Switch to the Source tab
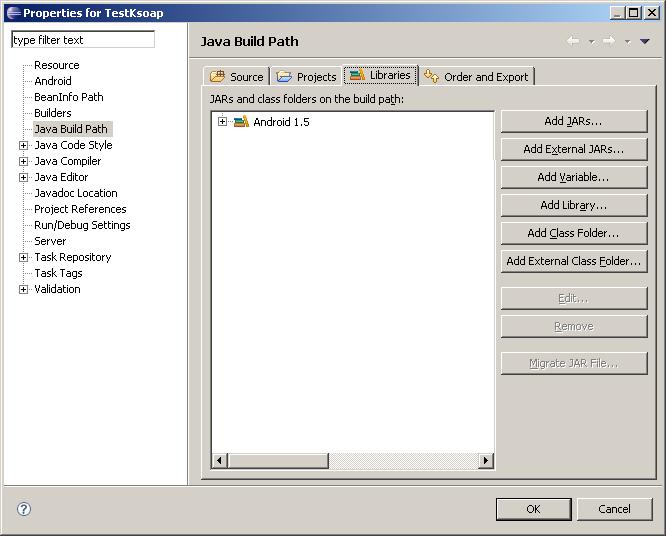 tap(237, 76)
